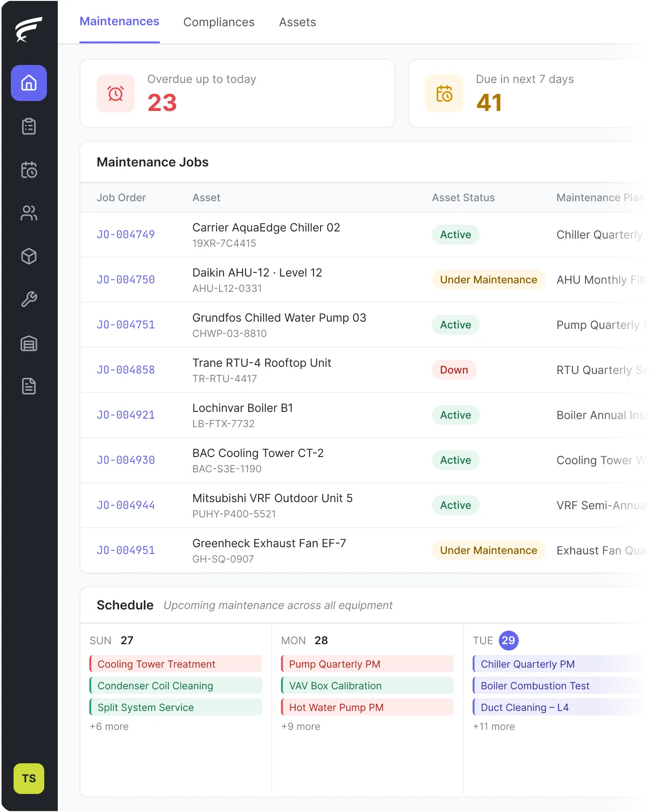Image resolution: width=650 pixels, height=812 pixels.
Task: Switch to the Maintenances tab
Action: [x=120, y=22]
